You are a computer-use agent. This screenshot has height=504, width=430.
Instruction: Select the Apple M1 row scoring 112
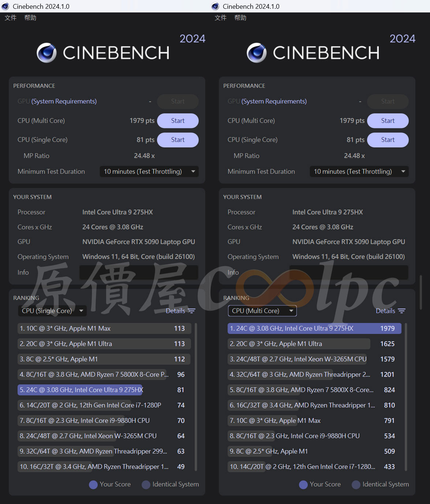[x=104, y=359]
